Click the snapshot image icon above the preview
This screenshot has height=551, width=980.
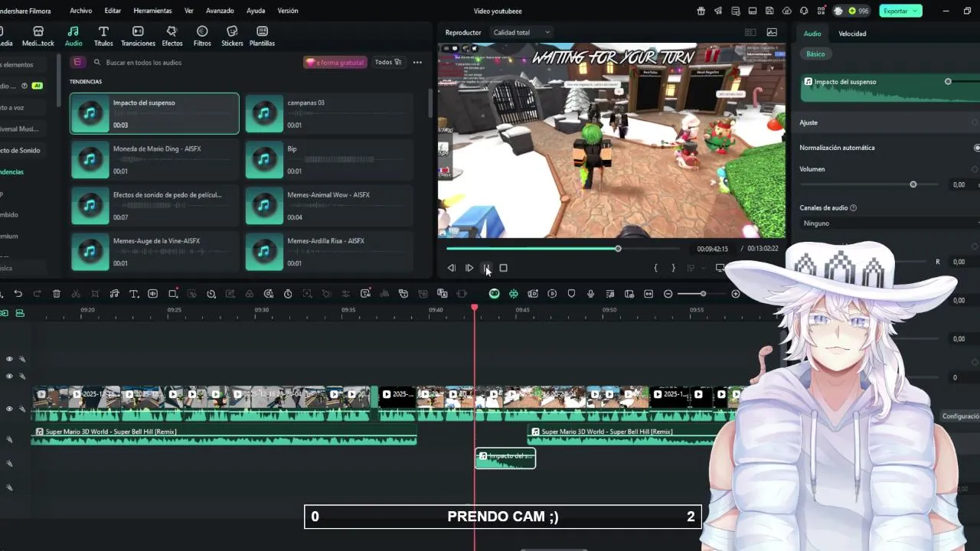pyautogui.click(x=772, y=32)
